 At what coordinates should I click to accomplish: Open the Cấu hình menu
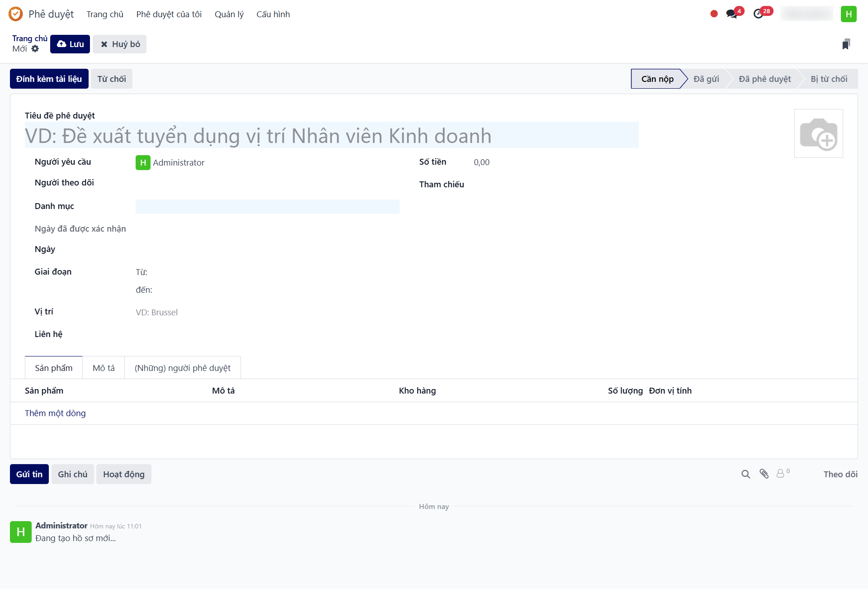pyautogui.click(x=273, y=14)
